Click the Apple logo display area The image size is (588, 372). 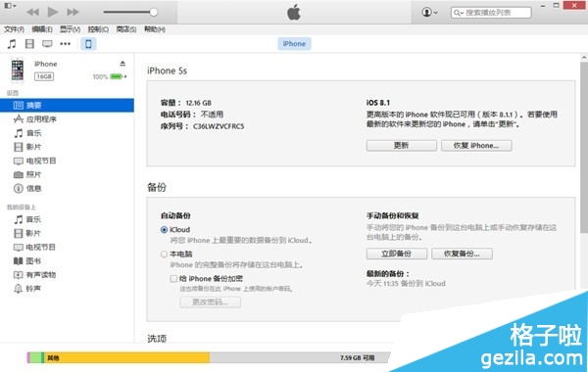point(294,12)
